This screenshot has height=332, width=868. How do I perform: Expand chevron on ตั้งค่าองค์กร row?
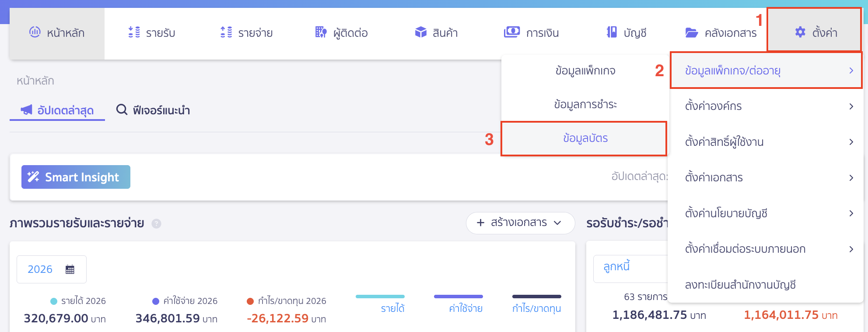(x=851, y=106)
